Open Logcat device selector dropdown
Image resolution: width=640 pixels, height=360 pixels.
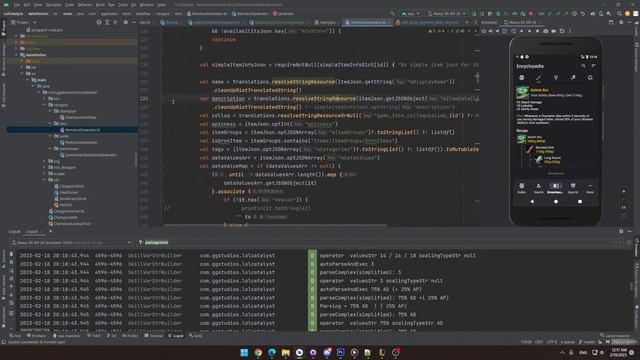(x=71, y=242)
